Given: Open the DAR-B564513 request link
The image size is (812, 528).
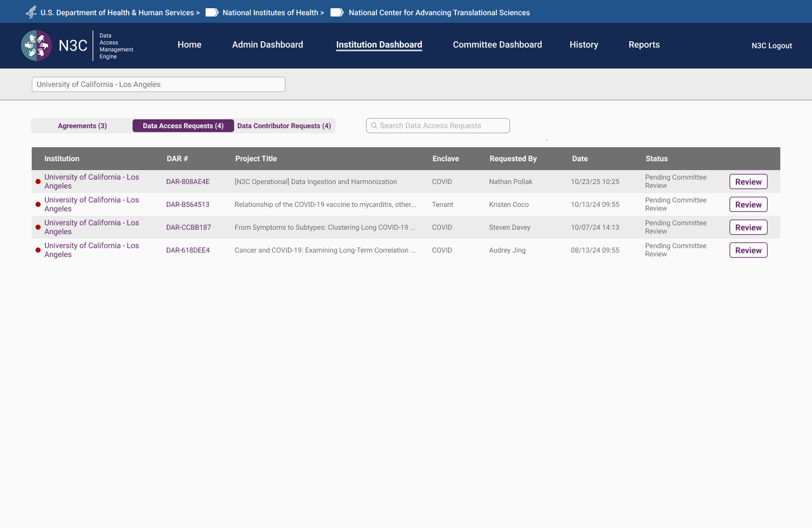Looking at the screenshot, I should click(188, 204).
